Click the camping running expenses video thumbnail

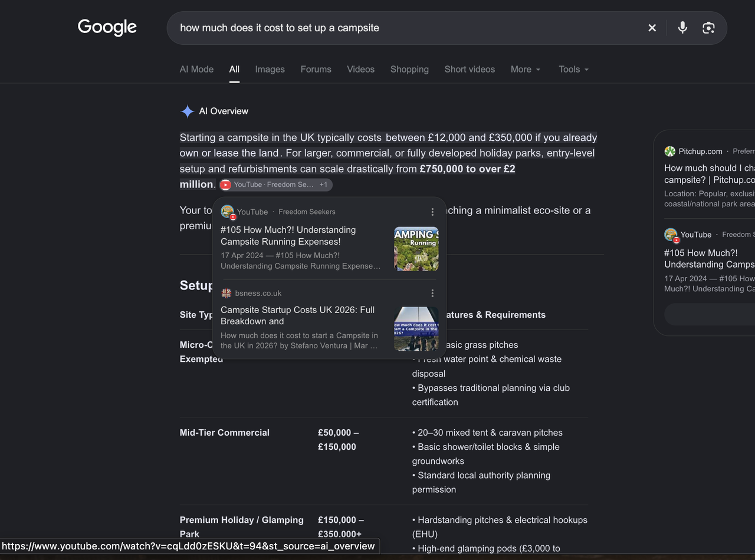(416, 249)
